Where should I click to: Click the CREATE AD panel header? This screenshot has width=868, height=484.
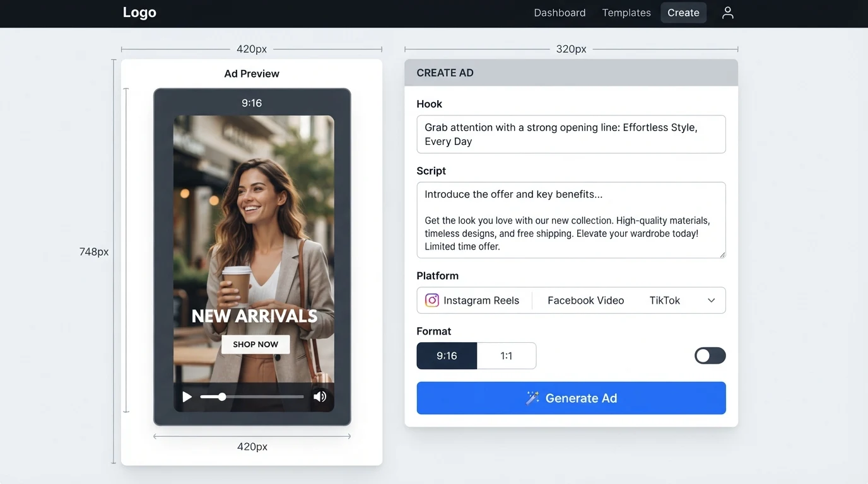click(571, 73)
